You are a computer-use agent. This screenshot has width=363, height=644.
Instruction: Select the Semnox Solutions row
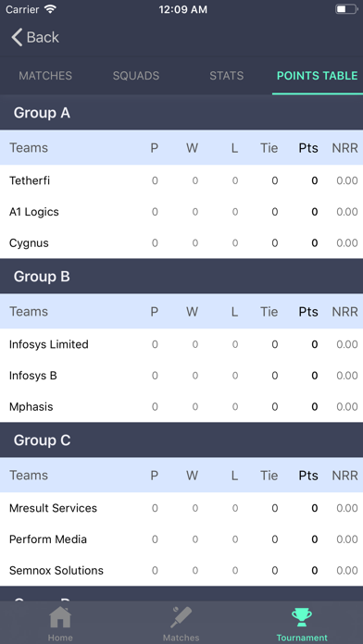coord(181,571)
